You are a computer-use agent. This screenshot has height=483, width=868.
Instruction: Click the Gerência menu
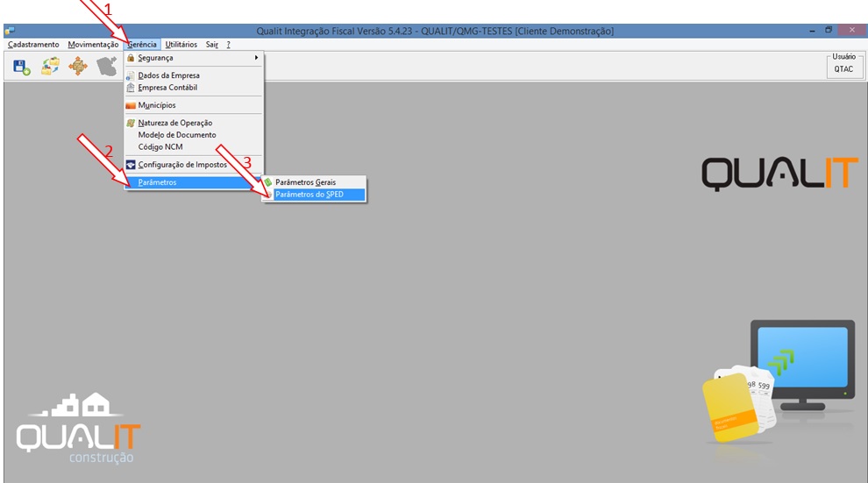[142, 44]
